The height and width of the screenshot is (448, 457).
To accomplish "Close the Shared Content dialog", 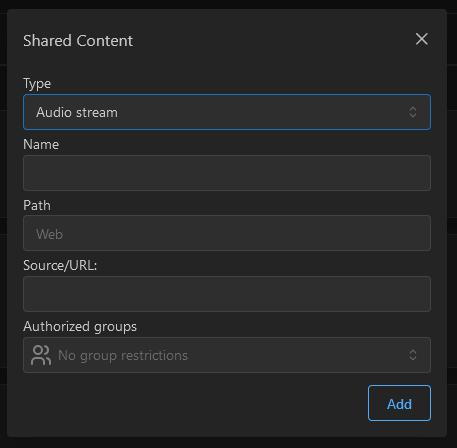I will click(422, 39).
